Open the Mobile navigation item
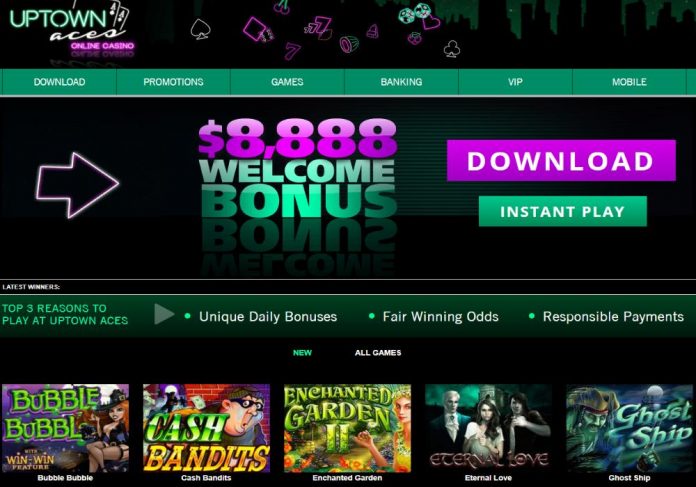696x487 pixels. coord(629,82)
